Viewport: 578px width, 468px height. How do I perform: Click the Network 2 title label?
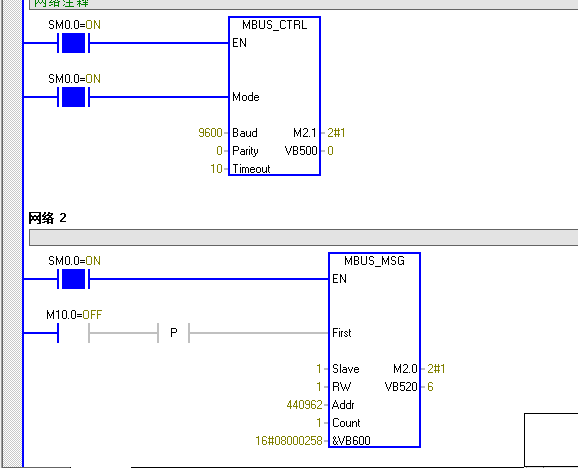(x=48, y=218)
